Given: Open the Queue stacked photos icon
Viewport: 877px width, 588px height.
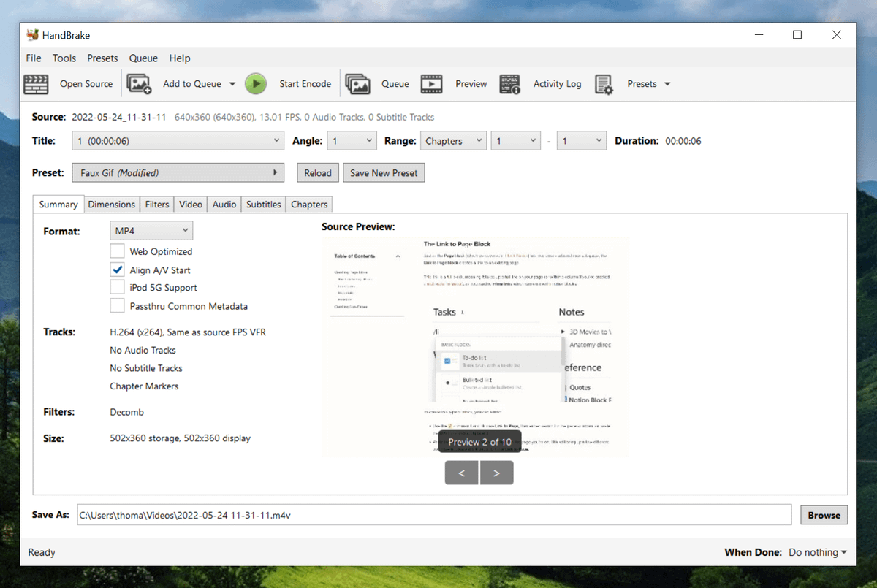Looking at the screenshot, I should click(x=357, y=84).
